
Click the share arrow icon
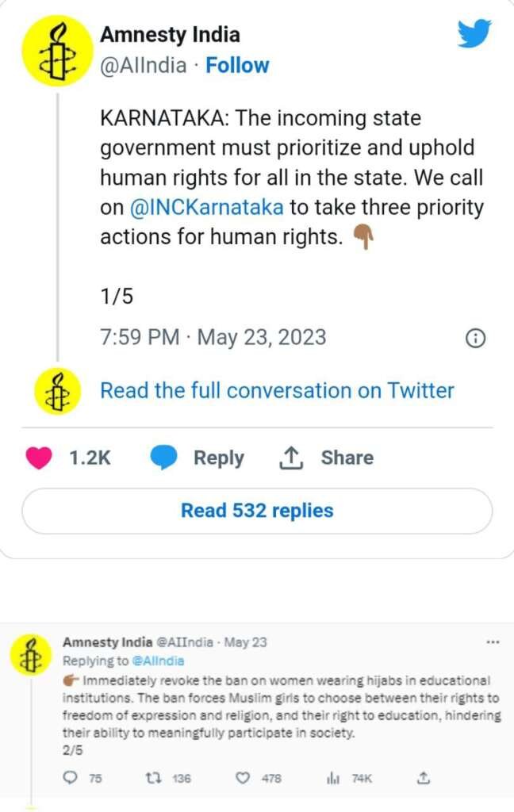[291, 458]
